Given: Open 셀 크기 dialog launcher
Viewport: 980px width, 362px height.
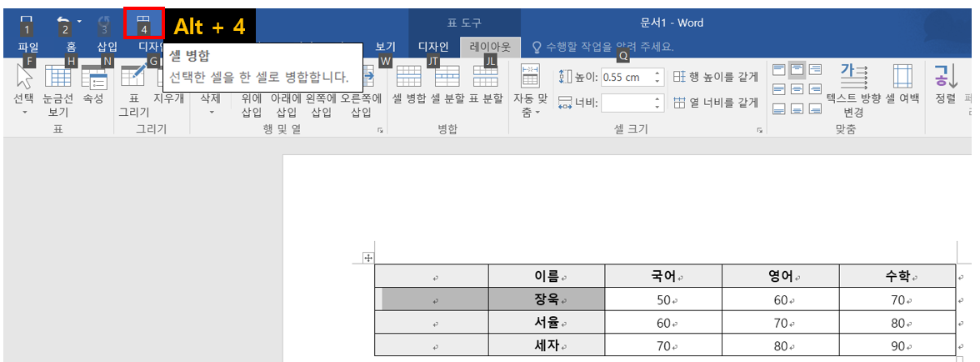Looking at the screenshot, I should pyautogui.click(x=760, y=130).
